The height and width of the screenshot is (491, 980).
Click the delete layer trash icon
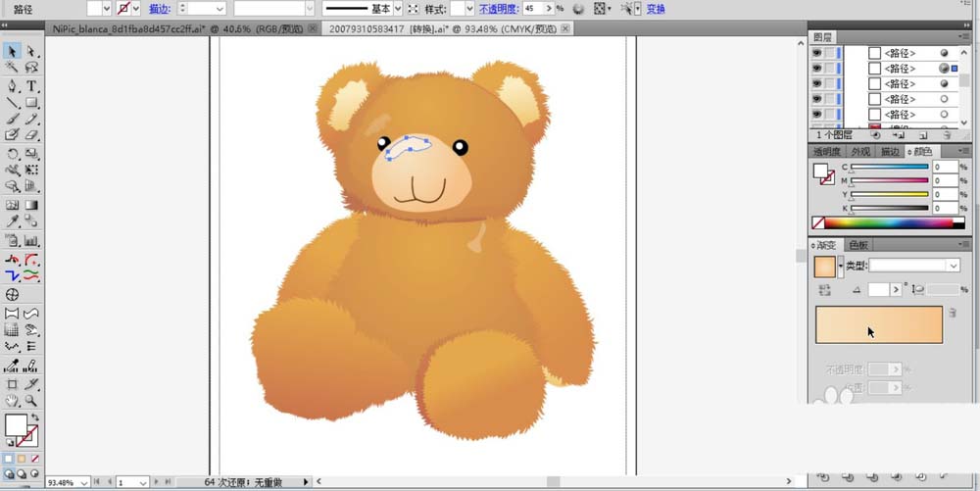(947, 135)
